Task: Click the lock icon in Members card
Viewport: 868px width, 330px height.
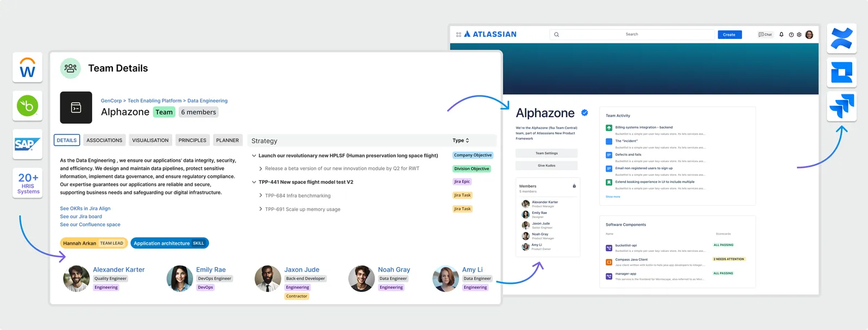Action: (574, 186)
